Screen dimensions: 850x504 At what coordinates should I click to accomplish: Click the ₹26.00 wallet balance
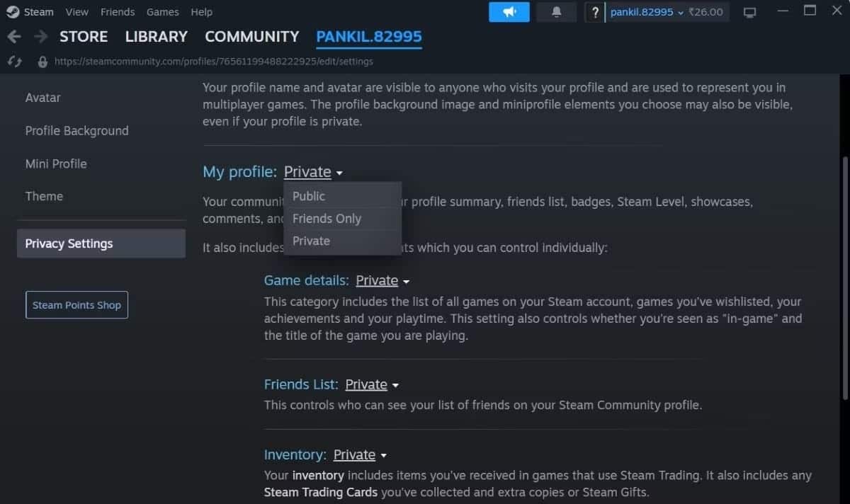pyautogui.click(x=706, y=12)
